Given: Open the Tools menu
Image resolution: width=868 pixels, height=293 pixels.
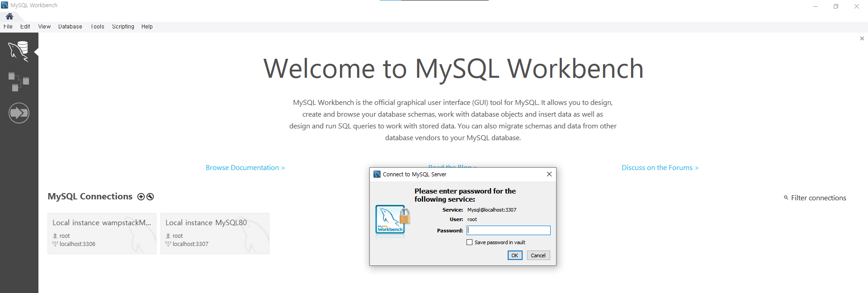Looking at the screenshot, I should point(98,27).
